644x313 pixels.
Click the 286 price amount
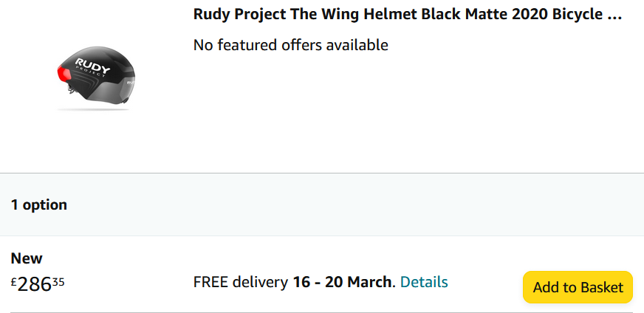(x=34, y=284)
